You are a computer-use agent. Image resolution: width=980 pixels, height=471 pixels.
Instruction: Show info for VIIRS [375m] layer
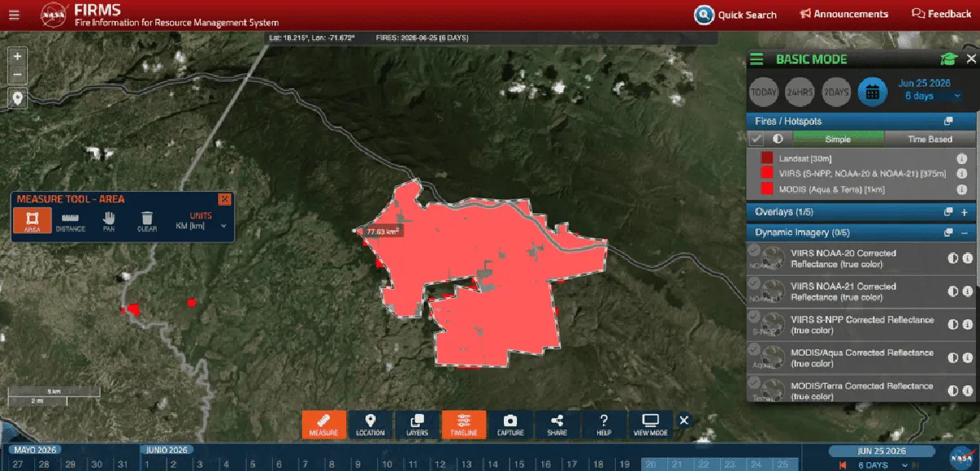point(962,173)
